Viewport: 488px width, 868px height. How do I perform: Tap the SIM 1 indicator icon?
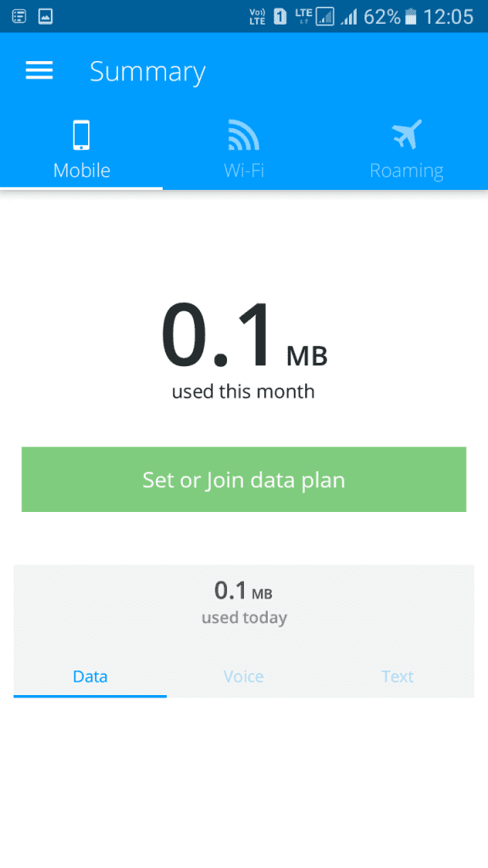point(280,17)
